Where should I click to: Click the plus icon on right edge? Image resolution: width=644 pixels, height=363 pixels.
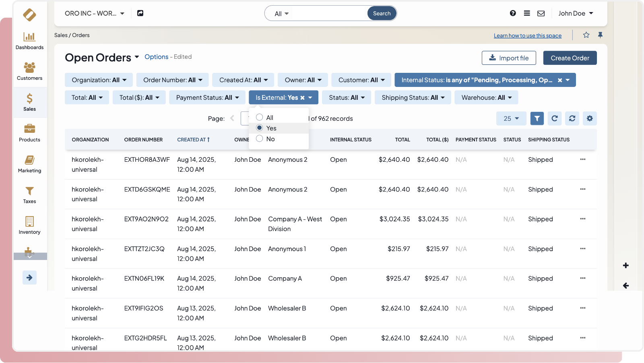tap(625, 265)
